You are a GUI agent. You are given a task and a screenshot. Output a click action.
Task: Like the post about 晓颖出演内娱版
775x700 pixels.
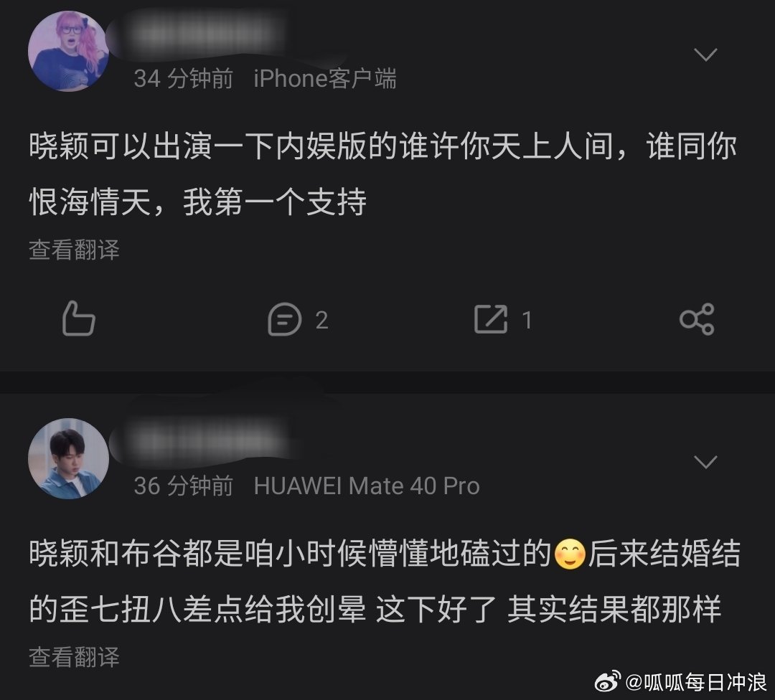pos(79,318)
